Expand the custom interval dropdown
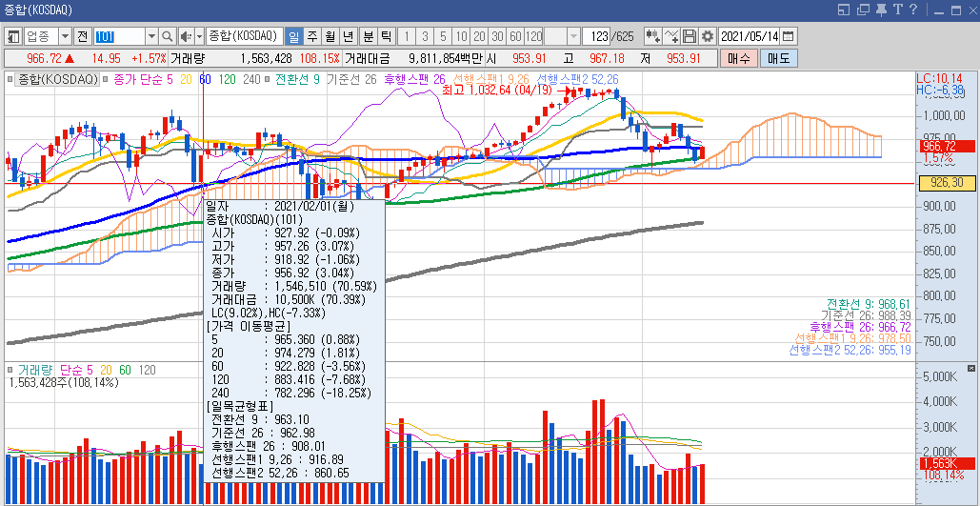 573,36
